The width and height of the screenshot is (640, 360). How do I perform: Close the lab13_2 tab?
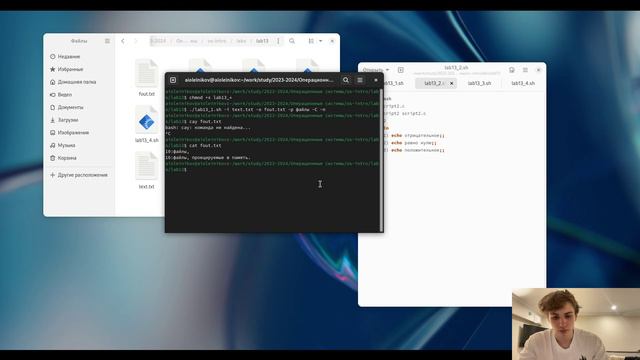click(451, 83)
